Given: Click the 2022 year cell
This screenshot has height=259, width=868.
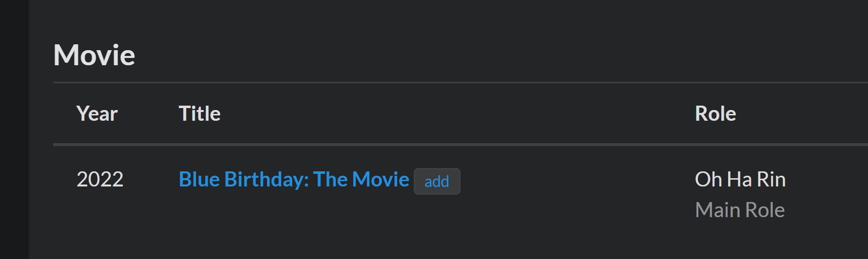Looking at the screenshot, I should 100,180.
